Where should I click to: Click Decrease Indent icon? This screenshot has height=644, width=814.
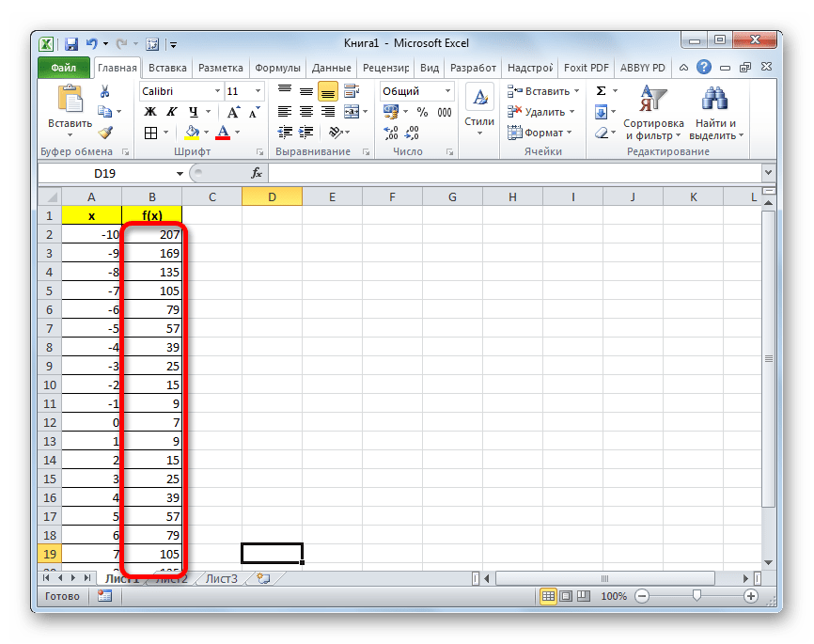click(285, 133)
